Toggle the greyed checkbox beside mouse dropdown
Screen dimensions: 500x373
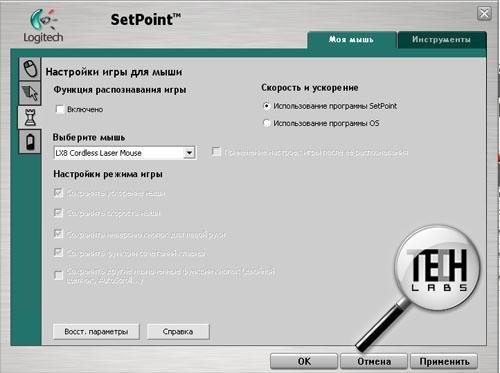pos(216,152)
